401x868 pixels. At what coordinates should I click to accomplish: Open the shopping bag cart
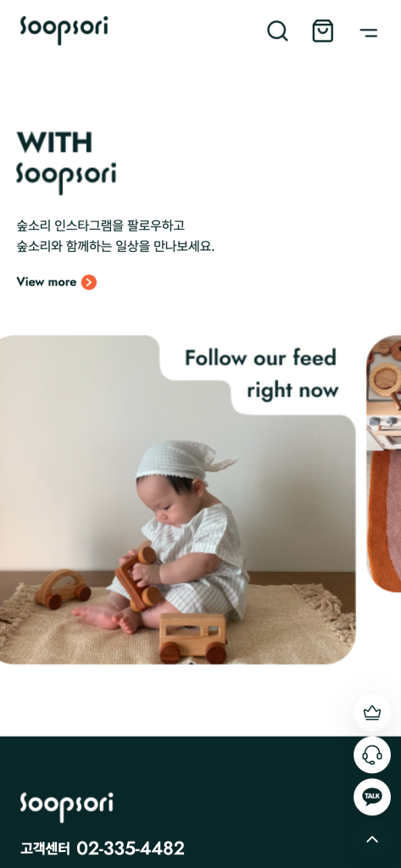coord(323,31)
